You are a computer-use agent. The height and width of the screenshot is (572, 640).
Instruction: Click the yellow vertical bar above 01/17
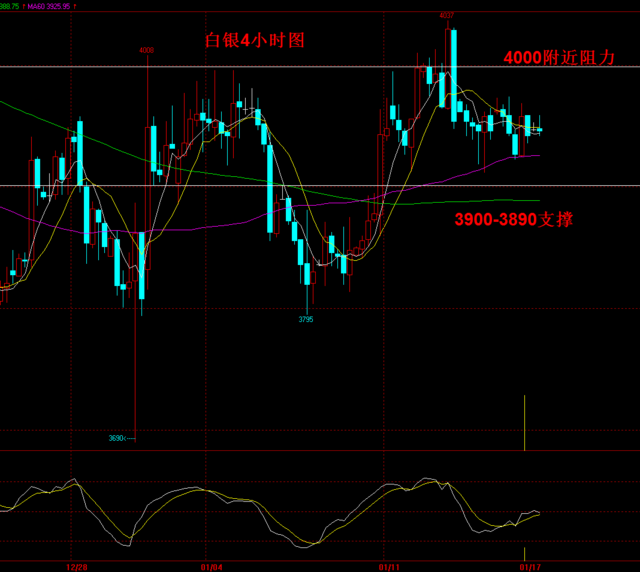point(524,422)
